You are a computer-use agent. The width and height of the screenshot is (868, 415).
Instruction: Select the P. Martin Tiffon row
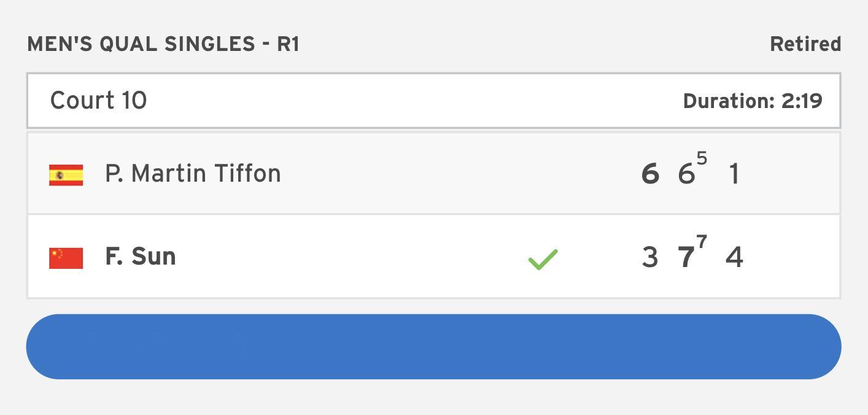[433, 173]
